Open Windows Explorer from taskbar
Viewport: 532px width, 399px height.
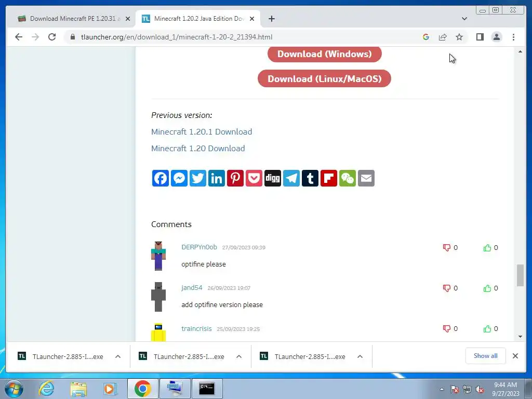tap(78, 389)
